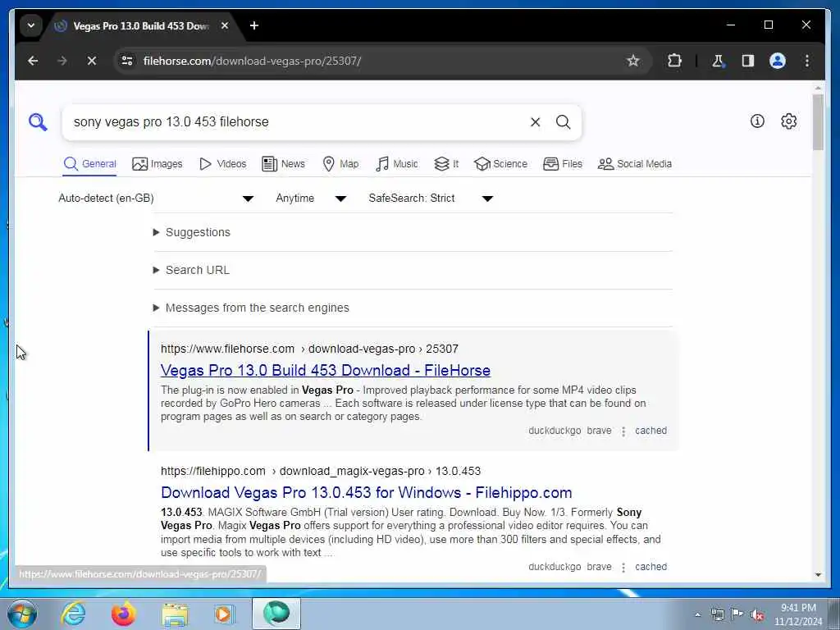Open the browser extensions puzzle icon
This screenshot has width=840, height=630.
click(x=674, y=61)
